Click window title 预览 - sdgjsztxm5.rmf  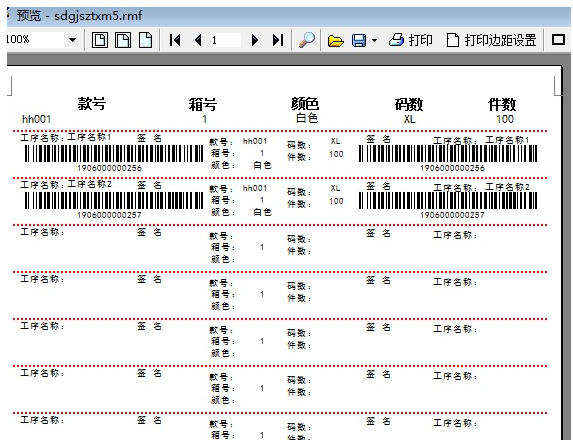tap(79, 16)
